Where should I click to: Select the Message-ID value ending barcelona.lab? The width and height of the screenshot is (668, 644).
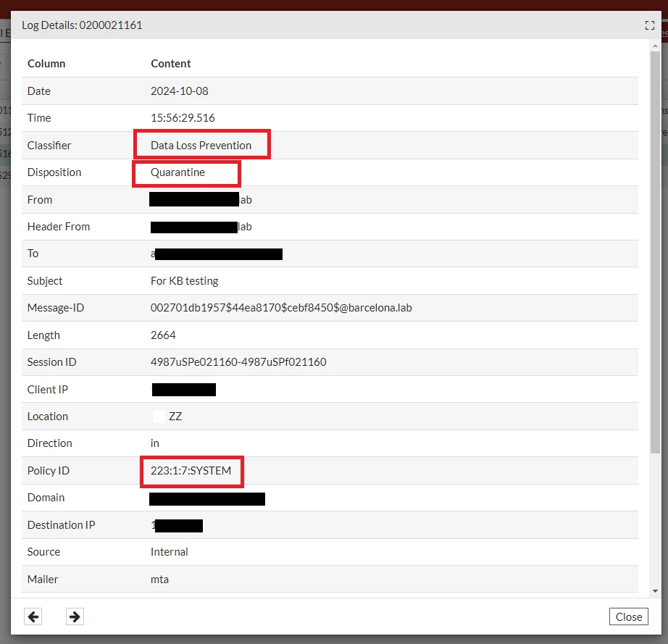point(281,308)
